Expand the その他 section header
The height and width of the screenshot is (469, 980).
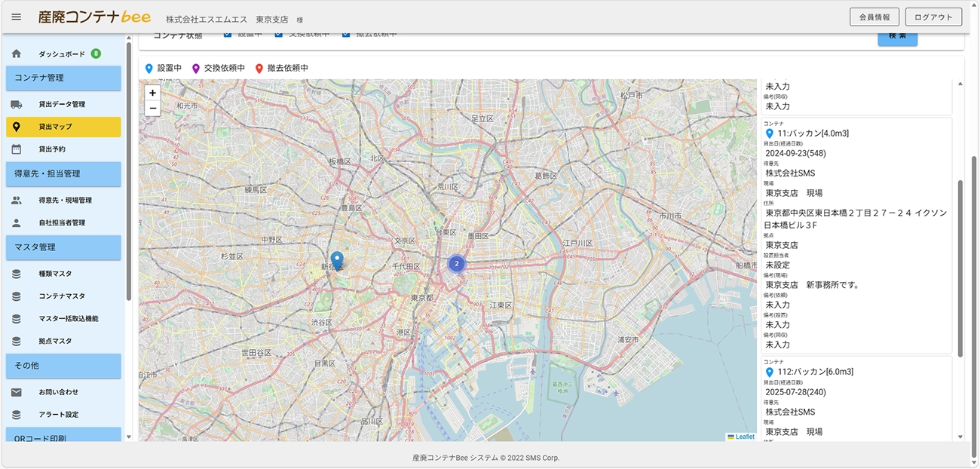[63, 365]
